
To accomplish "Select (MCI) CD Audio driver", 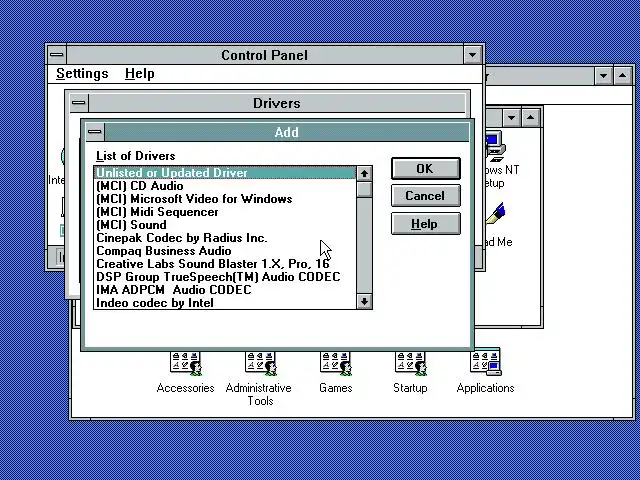I will point(225,186).
